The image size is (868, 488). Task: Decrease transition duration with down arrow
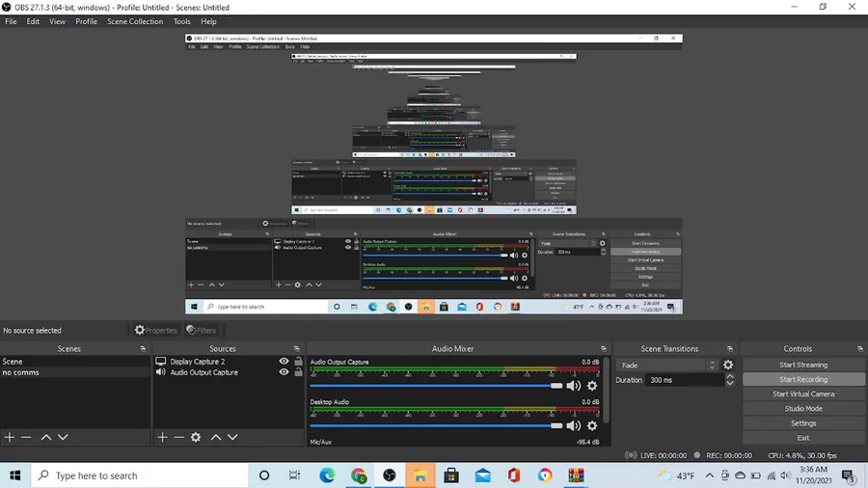point(730,384)
